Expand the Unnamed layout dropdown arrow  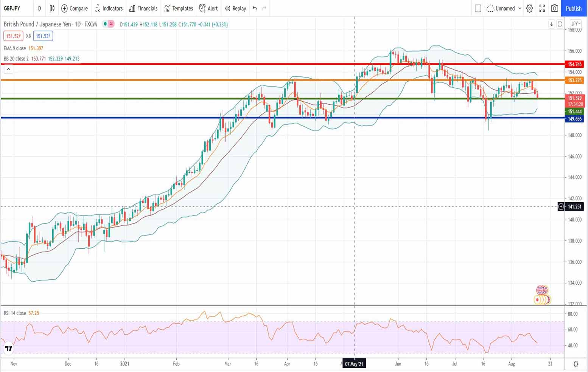(x=520, y=8)
